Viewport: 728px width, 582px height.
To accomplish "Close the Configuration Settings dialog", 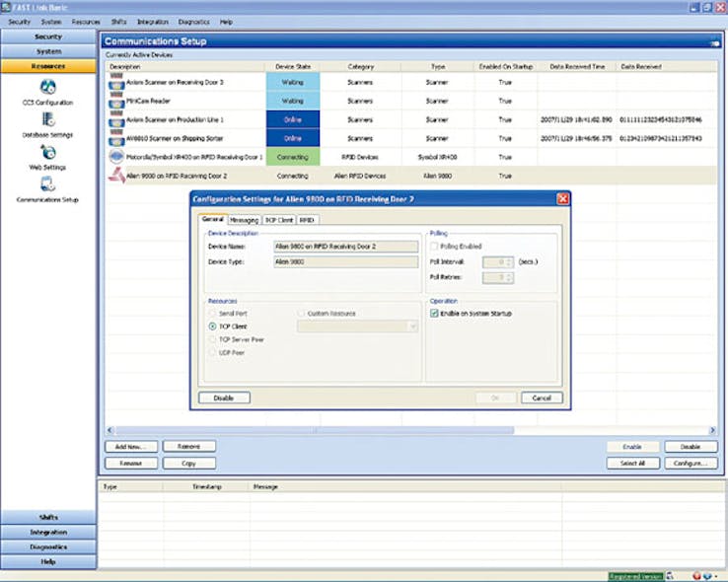I will tap(562, 198).
